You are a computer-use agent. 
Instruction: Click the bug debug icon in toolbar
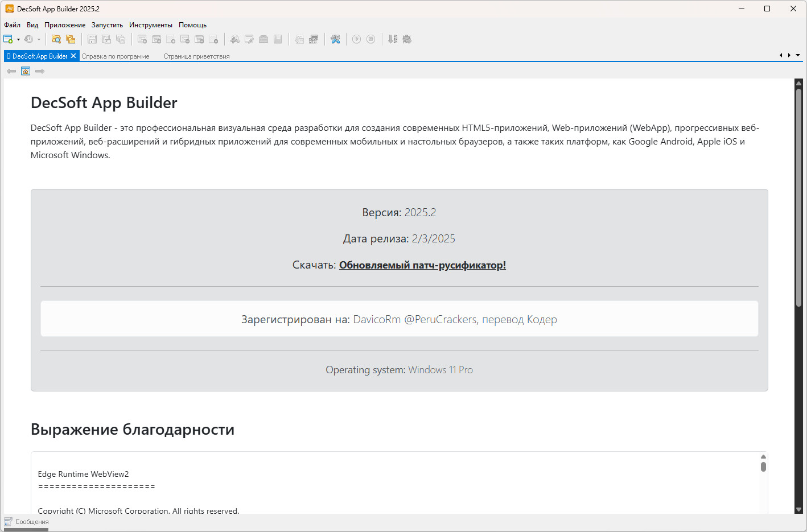[x=407, y=39]
